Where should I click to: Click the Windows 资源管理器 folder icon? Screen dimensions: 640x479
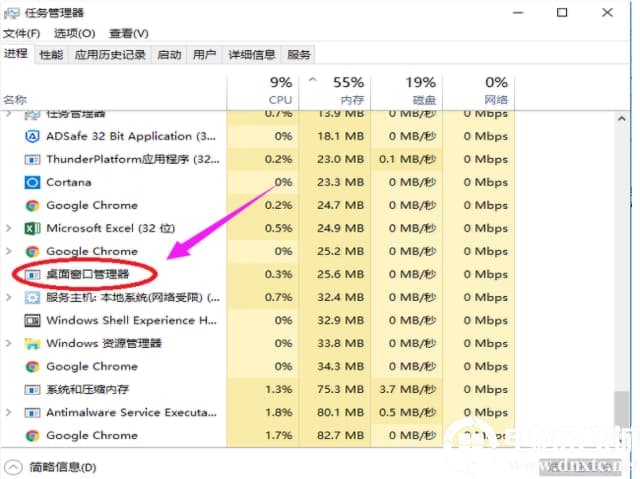[x=32, y=344]
